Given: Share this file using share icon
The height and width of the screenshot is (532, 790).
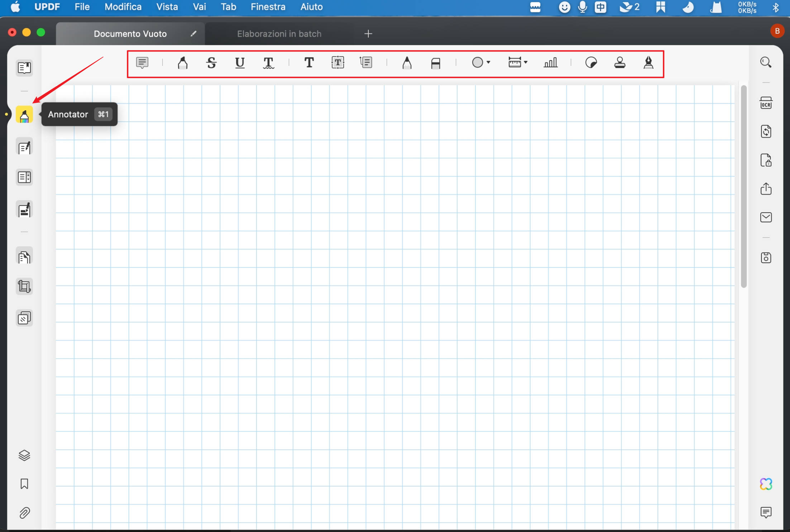Looking at the screenshot, I should pyautogui.click(x=766, y=189).
